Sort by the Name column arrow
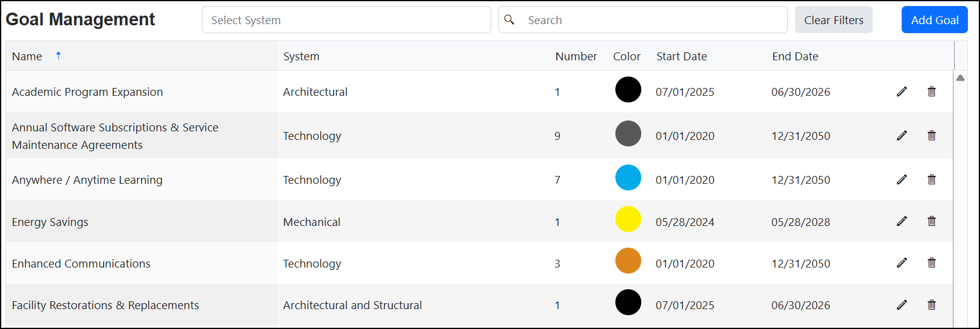The image size is (980, 329). click(58, 55)
